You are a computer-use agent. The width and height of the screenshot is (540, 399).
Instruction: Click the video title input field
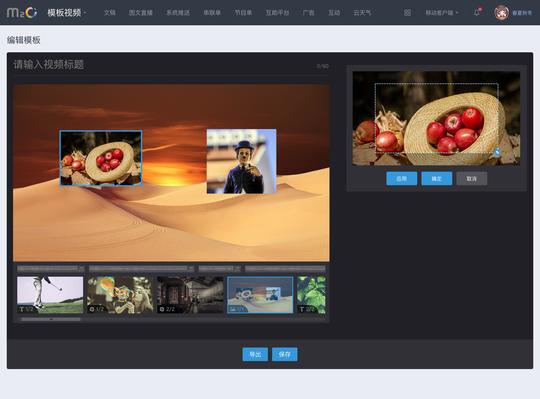click(x=171, y=65)
